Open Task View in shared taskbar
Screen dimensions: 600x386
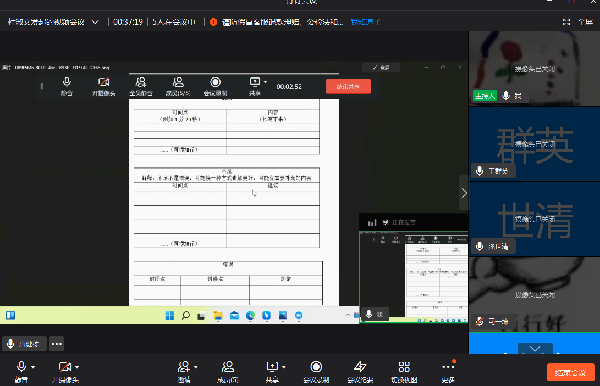201,316
